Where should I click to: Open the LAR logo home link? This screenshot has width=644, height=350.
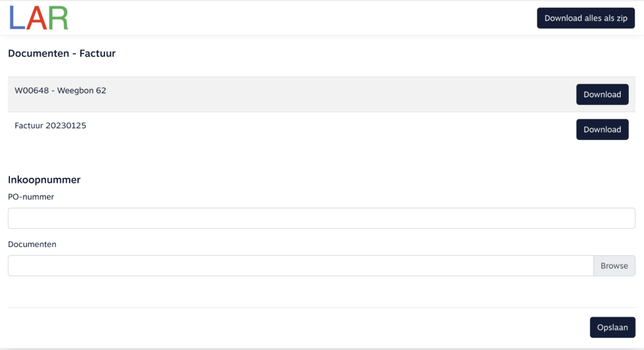(38, 18)
